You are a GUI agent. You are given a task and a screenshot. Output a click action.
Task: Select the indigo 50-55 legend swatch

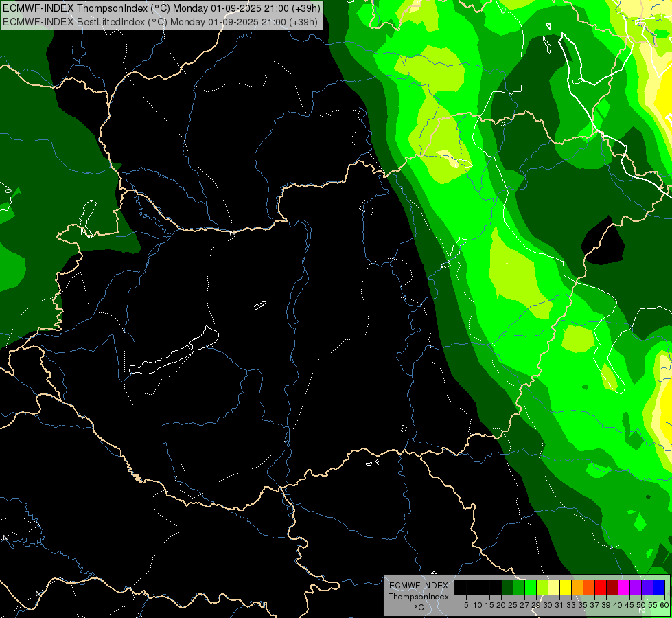pyautogui.click(x=647, y=587)
